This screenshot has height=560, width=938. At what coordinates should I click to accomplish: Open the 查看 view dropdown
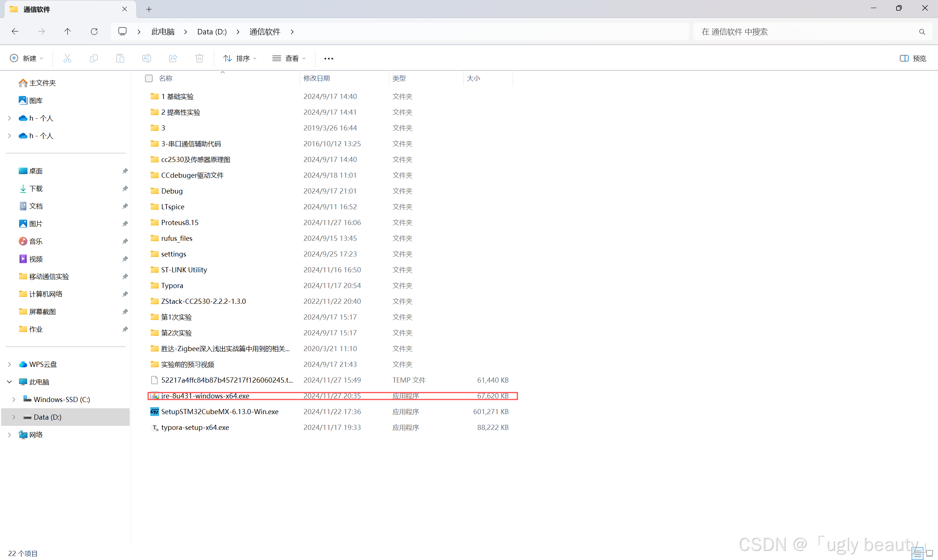click(289, 58)
